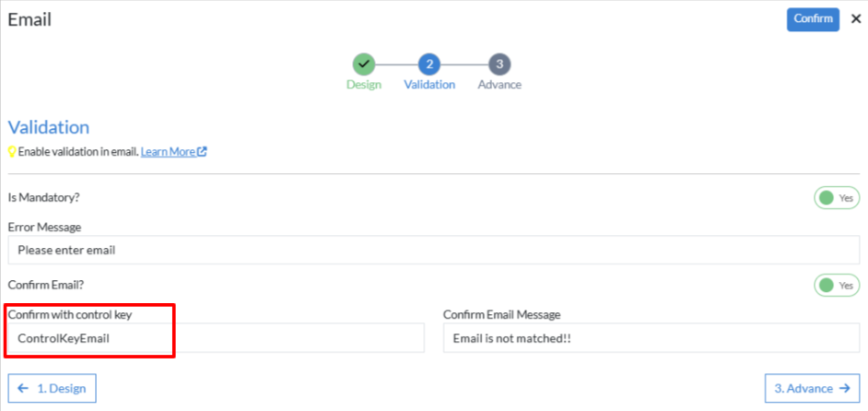Click the Confirm Email Message field
The width and height of the screenshot is (868, 411).
pos(651,338)
